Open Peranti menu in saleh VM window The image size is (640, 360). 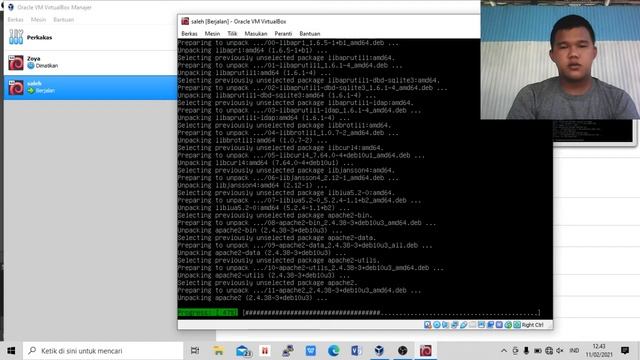(x=283, y=33)
